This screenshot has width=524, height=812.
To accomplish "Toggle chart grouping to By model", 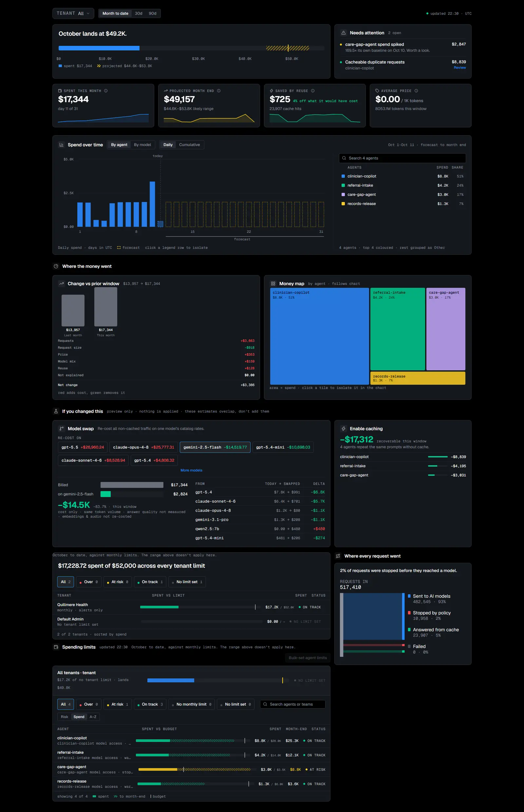I will point(142,145).
